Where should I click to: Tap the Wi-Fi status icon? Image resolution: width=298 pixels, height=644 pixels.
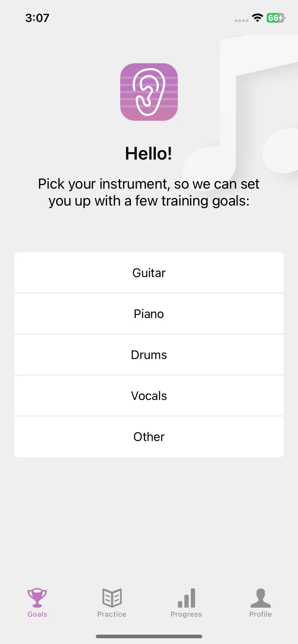coord(257,18)
